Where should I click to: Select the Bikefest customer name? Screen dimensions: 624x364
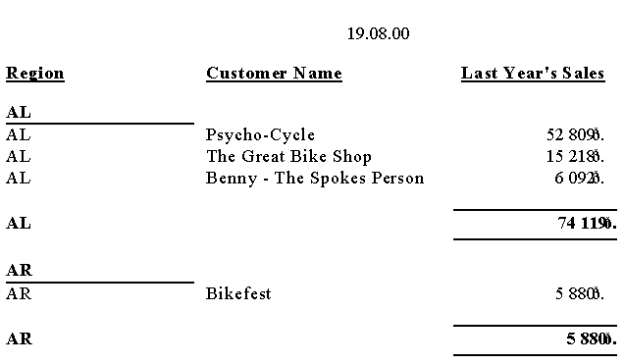tap(238, 294)
